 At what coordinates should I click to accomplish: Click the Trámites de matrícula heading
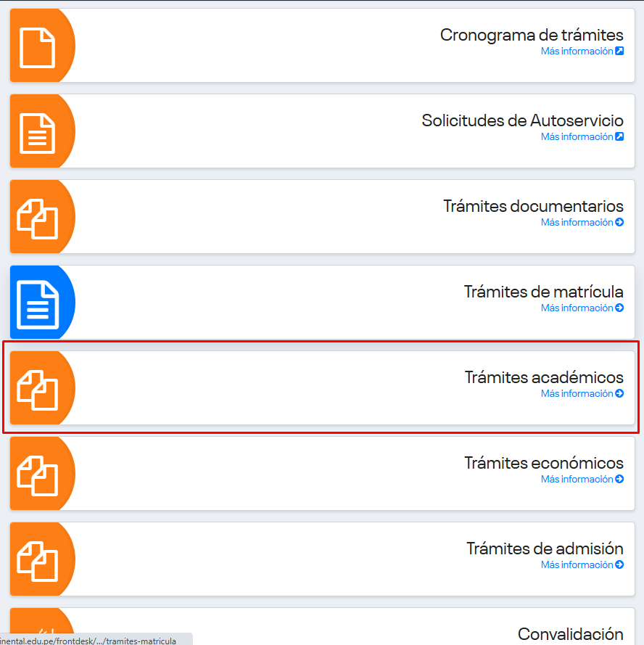543,292
